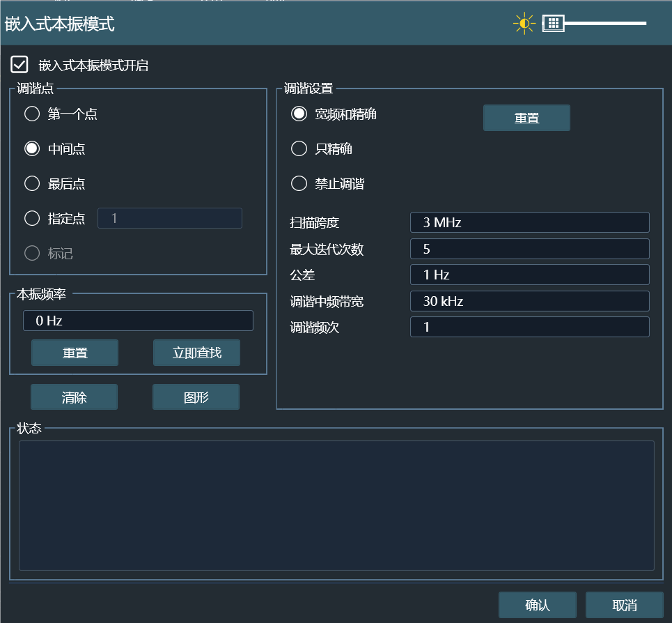Choose 宽频和精确 tuning option
Image resolution: width=672 pixels, height=623 pixels.
(x=299, y=114)
